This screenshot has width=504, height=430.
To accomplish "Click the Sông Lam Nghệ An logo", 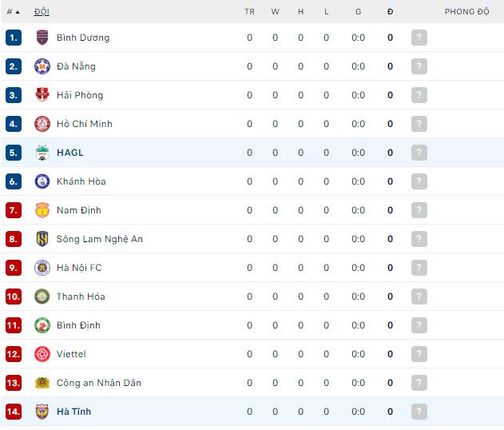I will [42, 239].
